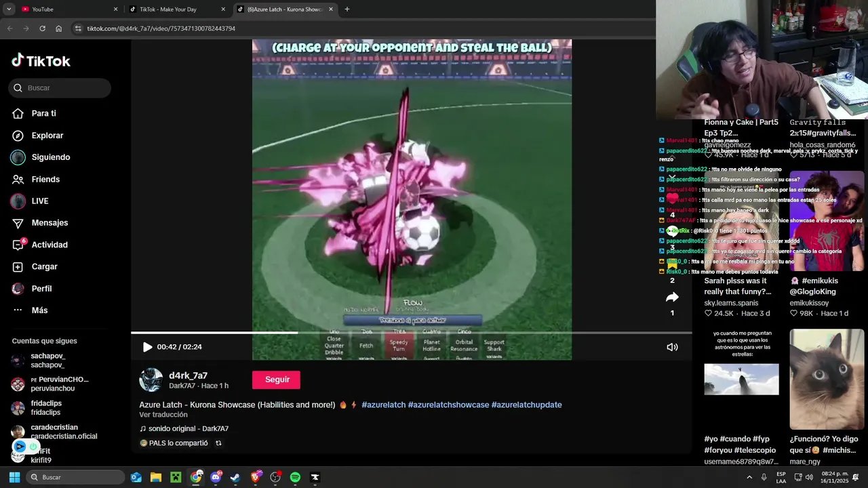Click the repost icon next to PALS lo compartió
This screenshot has width=868, height=488.
tap(218, 443)
